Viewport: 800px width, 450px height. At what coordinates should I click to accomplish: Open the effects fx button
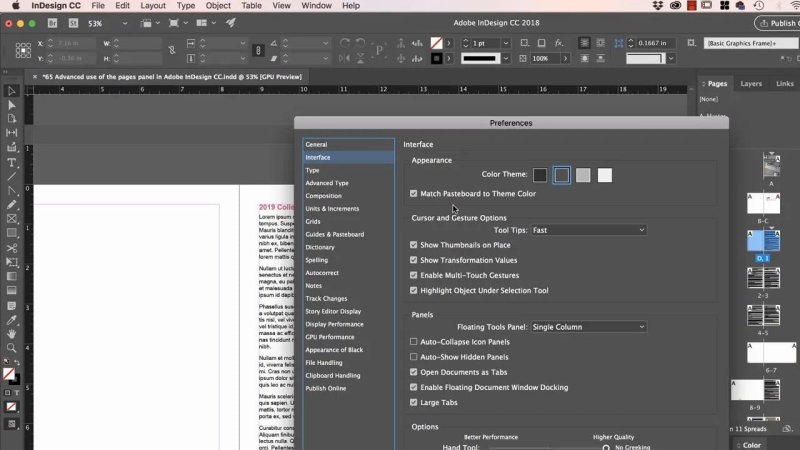pos(559,43)
